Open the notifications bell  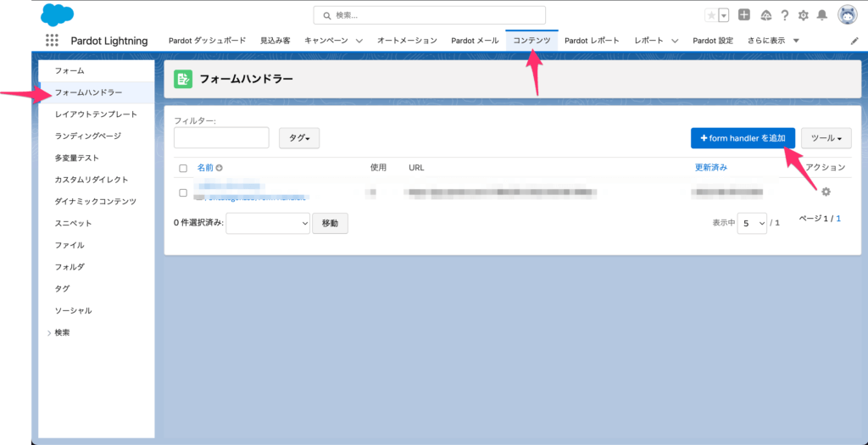click(x=822, y=15)
